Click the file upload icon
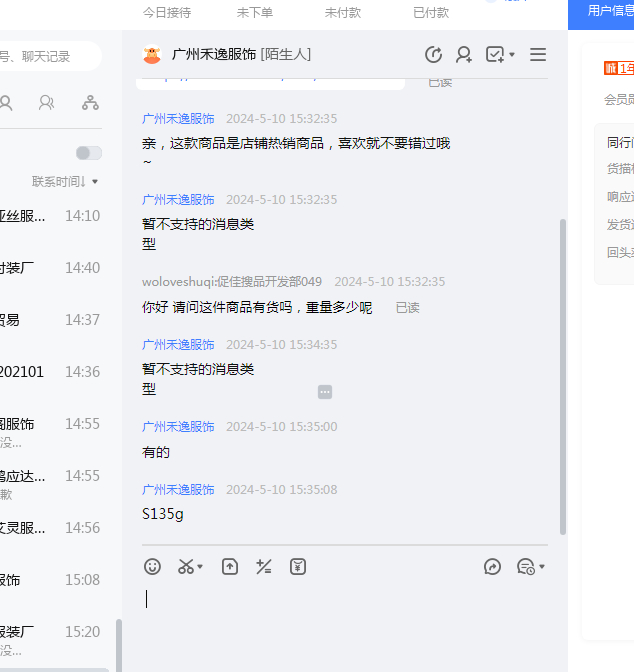 click(230, 567)
